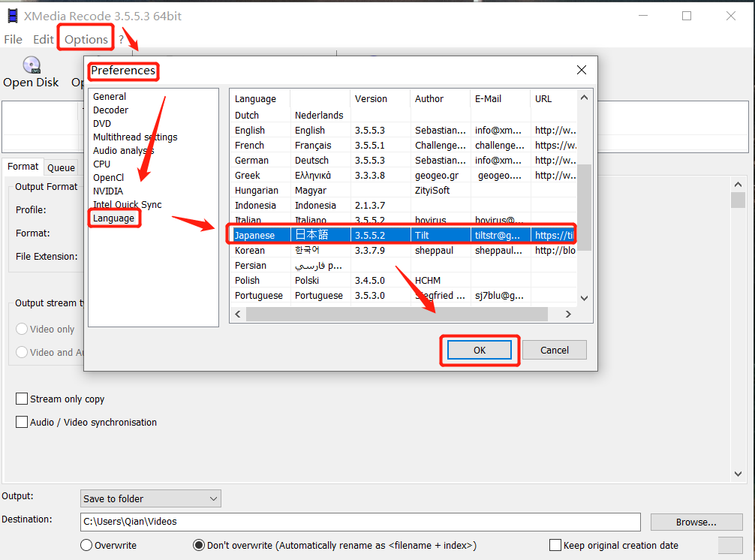
Task: Select CPU in Preferences list
Action: (101, 164)
